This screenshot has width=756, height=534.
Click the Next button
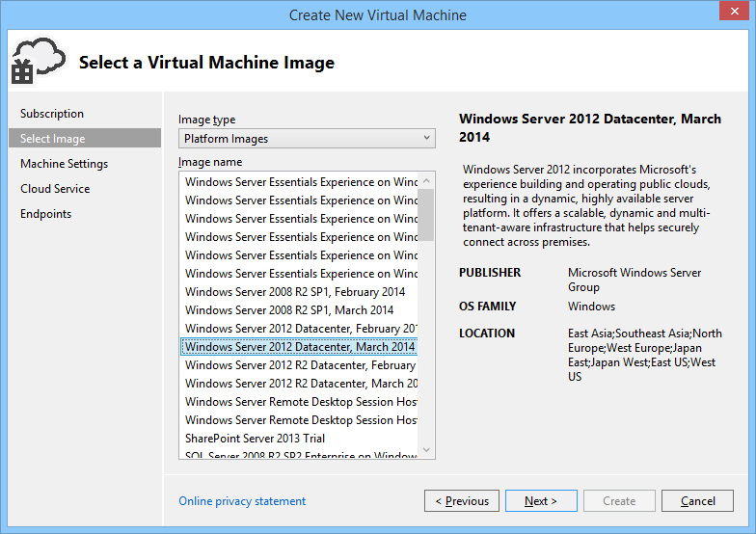541,501
